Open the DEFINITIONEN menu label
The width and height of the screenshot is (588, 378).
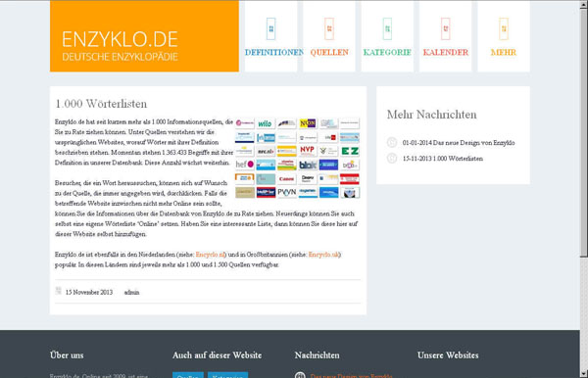click(x=274, y=53)
